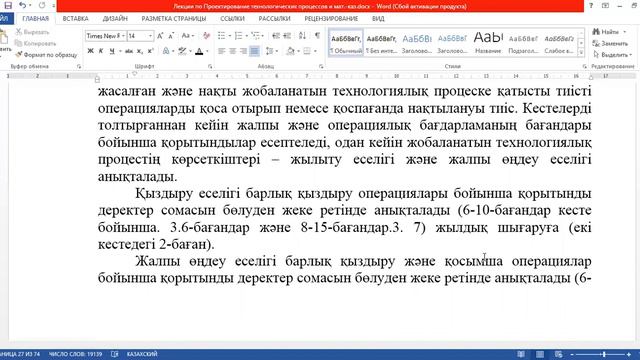Image resolution: width=640 pixels, height=360 pixels.
Task: Click the zoom out minus button
Action: pyautogui.click(x=572, y=354)
